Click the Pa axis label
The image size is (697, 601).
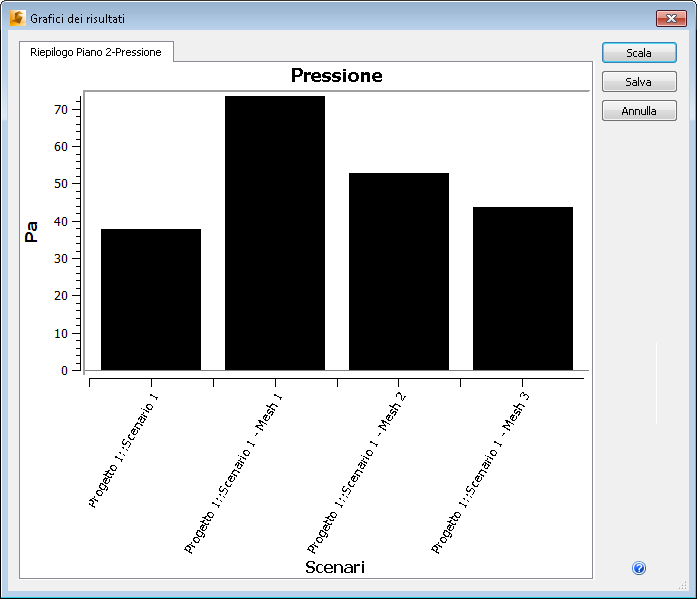click(31, 232)
